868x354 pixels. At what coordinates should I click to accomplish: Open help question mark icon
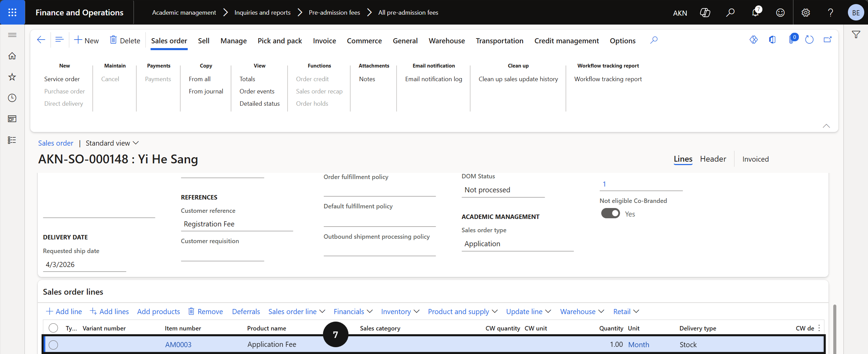pyautogui.click(x=831, y=13)
